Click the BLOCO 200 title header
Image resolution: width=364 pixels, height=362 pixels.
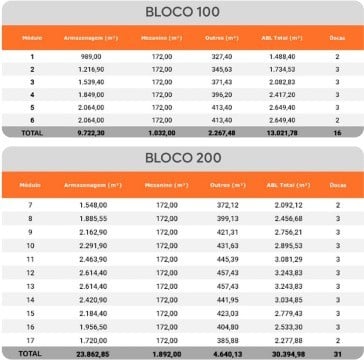tap(183, 158)
